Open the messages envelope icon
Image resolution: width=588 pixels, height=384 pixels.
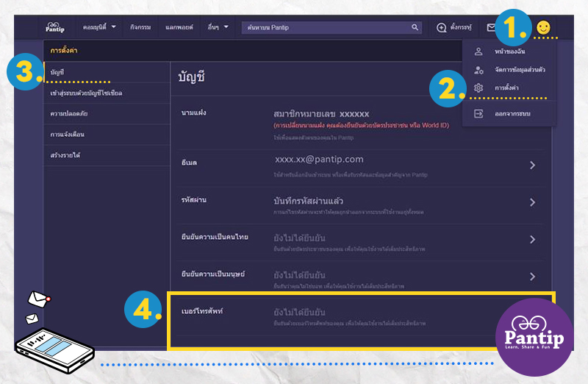(x=491, y=27)
